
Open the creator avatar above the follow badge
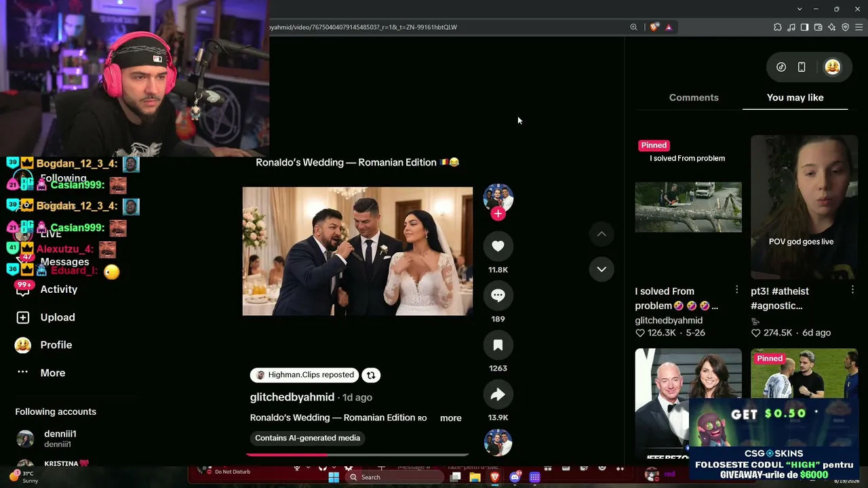point(498,197)
